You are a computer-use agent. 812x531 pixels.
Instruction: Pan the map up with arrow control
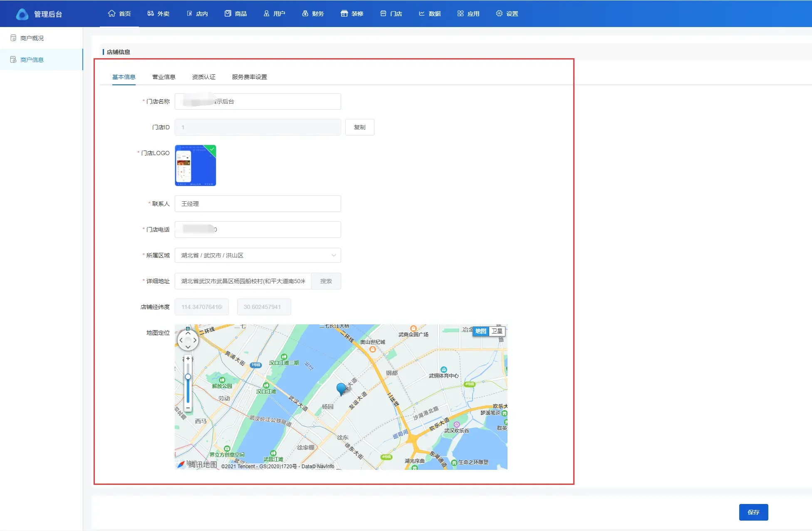click(x=188, y=333)
